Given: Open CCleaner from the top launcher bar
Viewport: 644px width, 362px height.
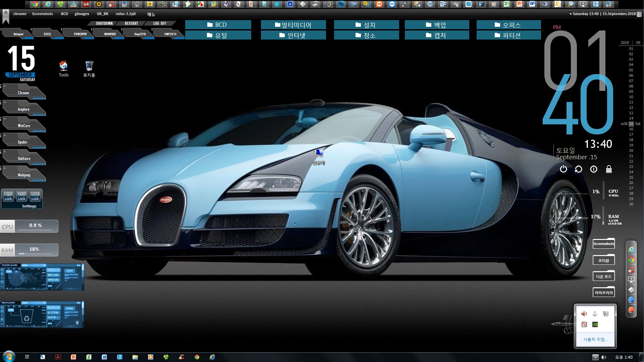Looking at the screenshot, I should [112, 4].
